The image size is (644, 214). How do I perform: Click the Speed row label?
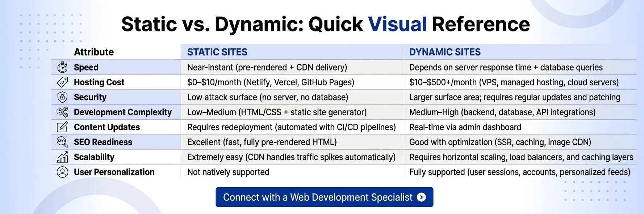(86, 67)
